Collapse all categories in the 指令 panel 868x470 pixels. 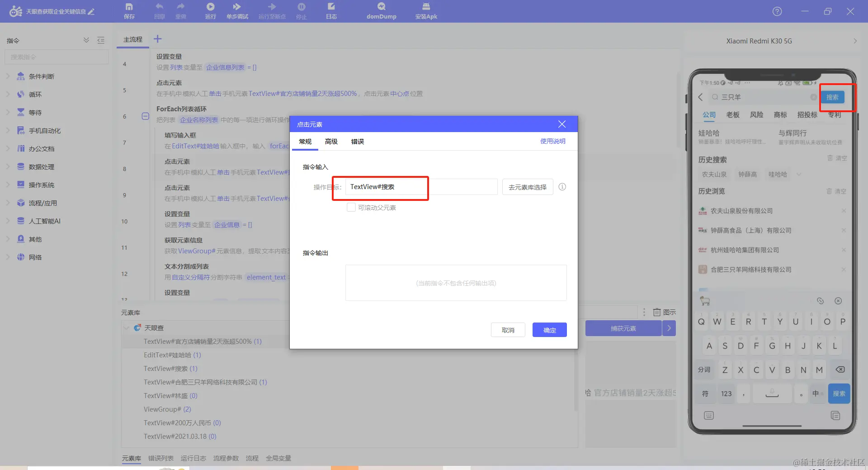86,40
